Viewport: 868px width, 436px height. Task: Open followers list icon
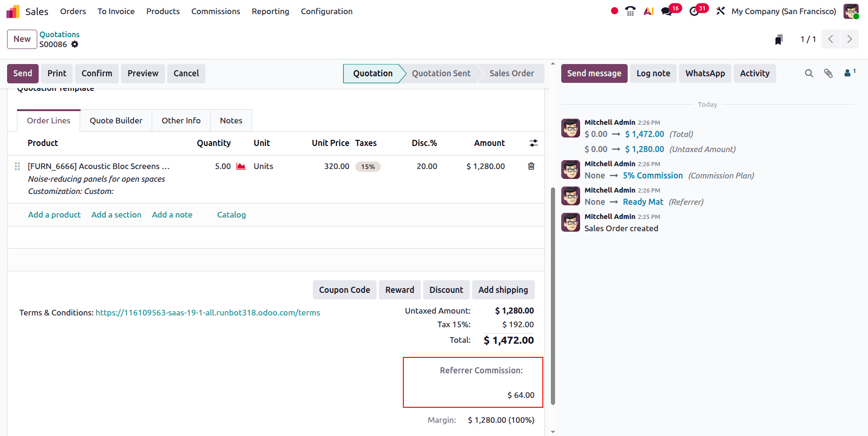point(850,73)
